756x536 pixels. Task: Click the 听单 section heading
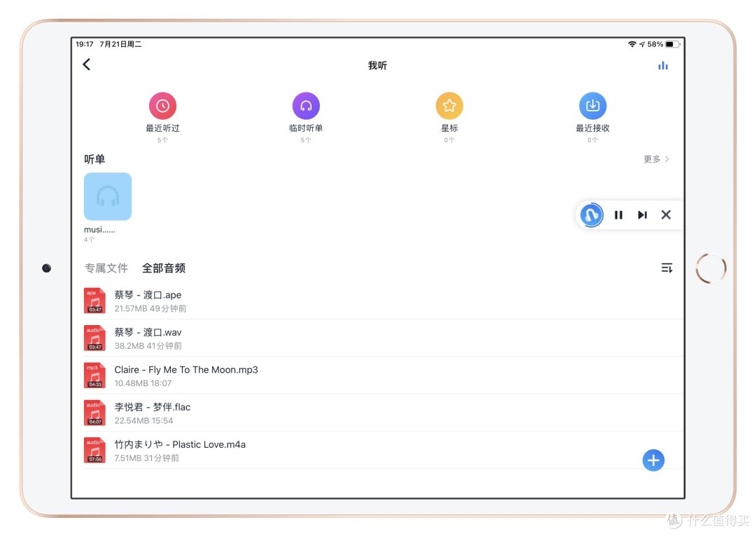tap(94, 159)
